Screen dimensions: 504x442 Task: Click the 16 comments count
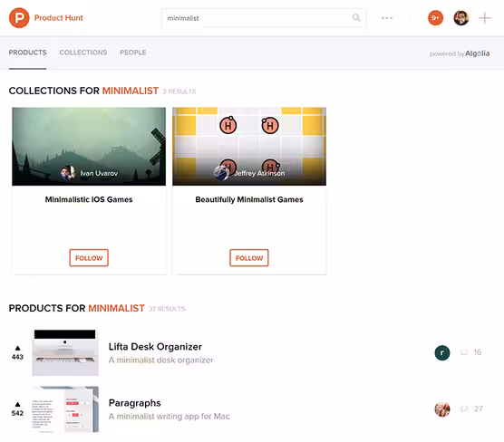pyautogui.click(x=478, y=352)
